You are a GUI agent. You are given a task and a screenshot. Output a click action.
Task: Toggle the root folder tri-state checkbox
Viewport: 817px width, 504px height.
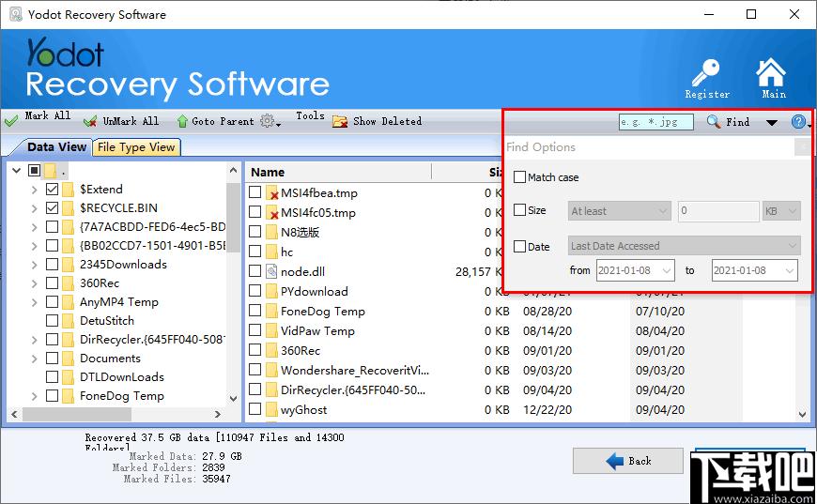pyautogui.click(x=35, y=170)
